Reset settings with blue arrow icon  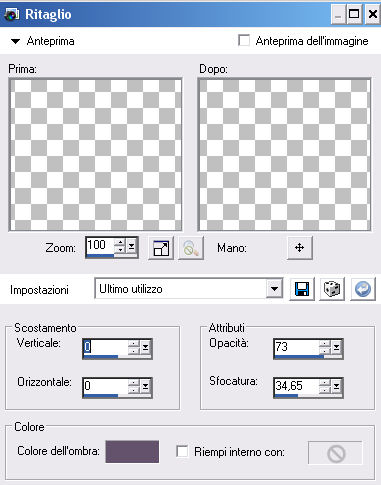[x=363, y=289]
